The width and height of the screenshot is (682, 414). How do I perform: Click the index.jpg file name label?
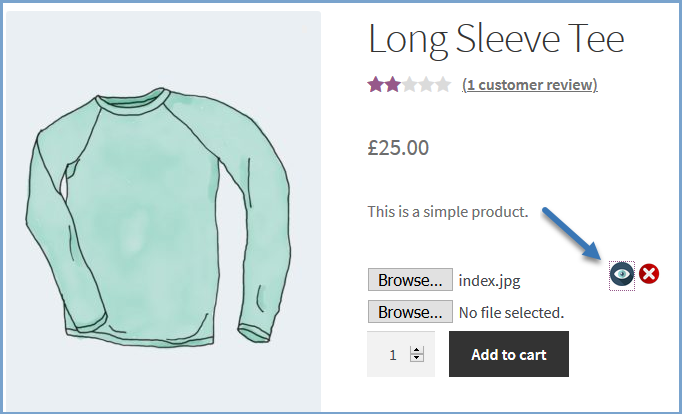pyautogui.click(x=489, y=281)
